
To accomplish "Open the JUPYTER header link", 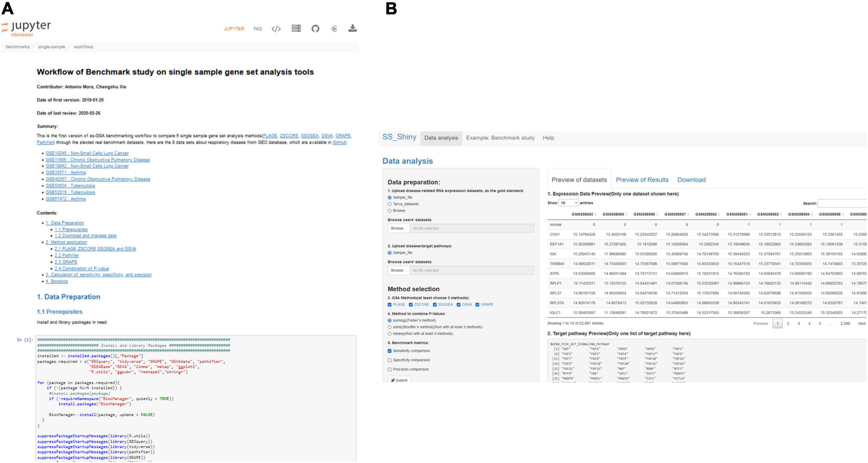I will (x=234, y=29).
